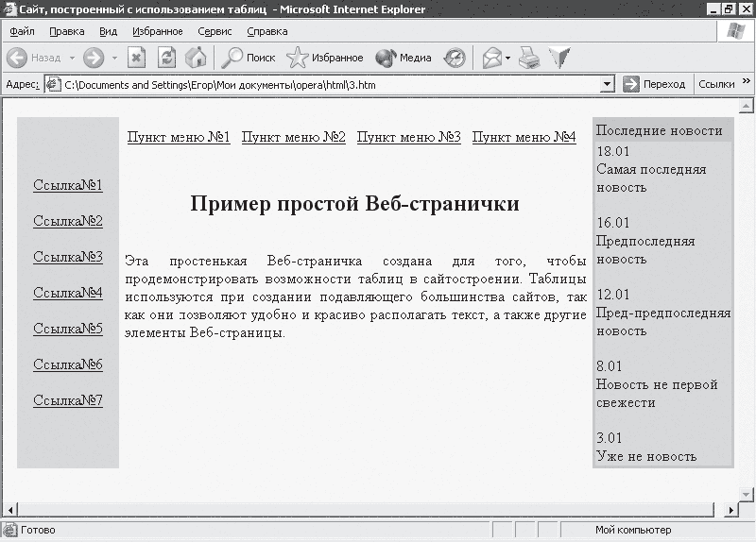The height and width of the screenshot is (542, 756).
Task: Click the Ссылка№5 sidebar link
Action: 67,329
